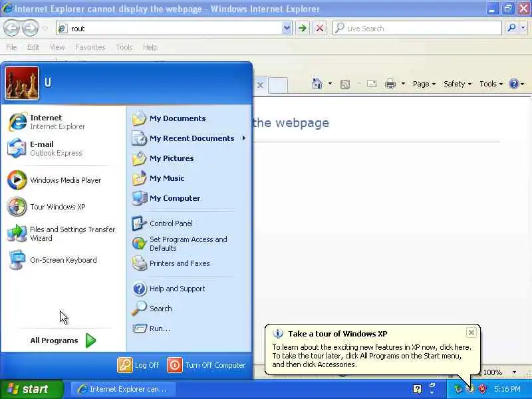Click the IE Back button
This screenshot has width=532, height=399.
click(x=11, y=28)
